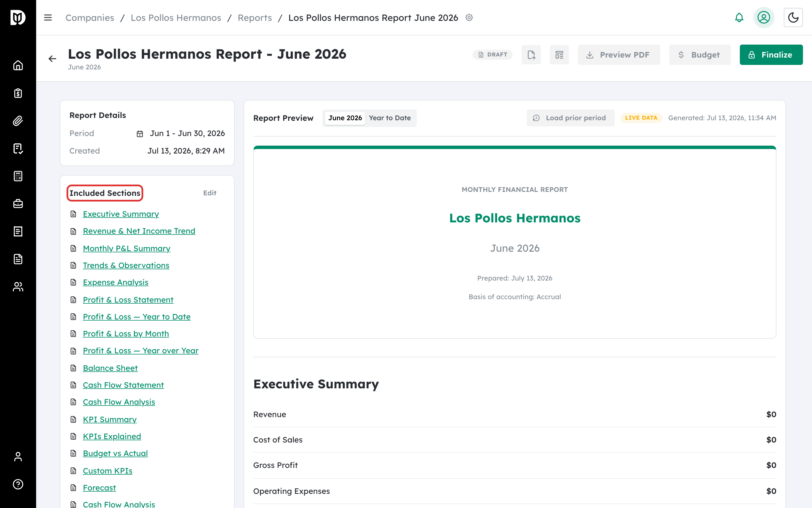Click the Gross Profit row
This screenshot has width=812, height=508.
click(x=515, y=465)
